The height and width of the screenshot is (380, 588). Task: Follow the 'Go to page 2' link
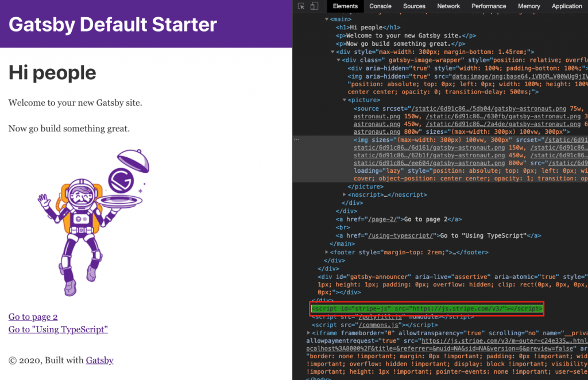(x=33, y=317)
